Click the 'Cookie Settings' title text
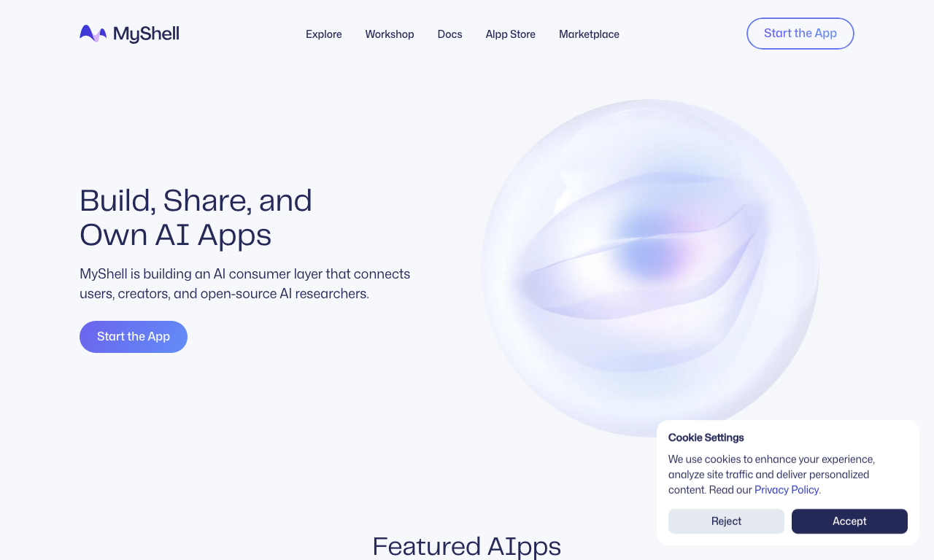The height and width of the screenshot is (560, 934). pos(706,437)
